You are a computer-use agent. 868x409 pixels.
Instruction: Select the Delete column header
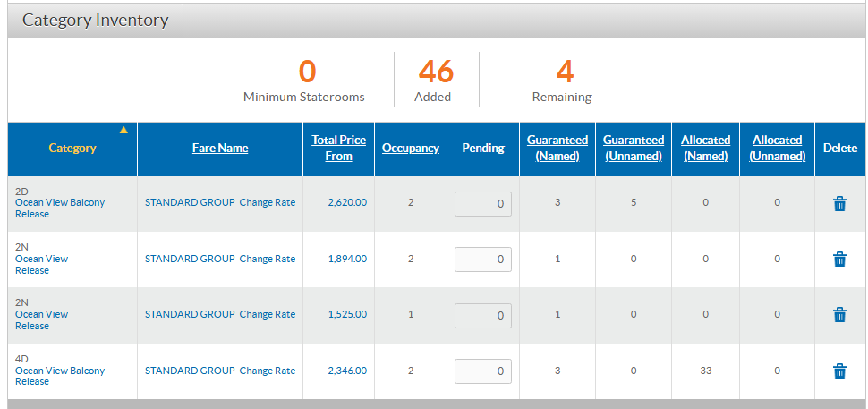click(x=839, y=148)
